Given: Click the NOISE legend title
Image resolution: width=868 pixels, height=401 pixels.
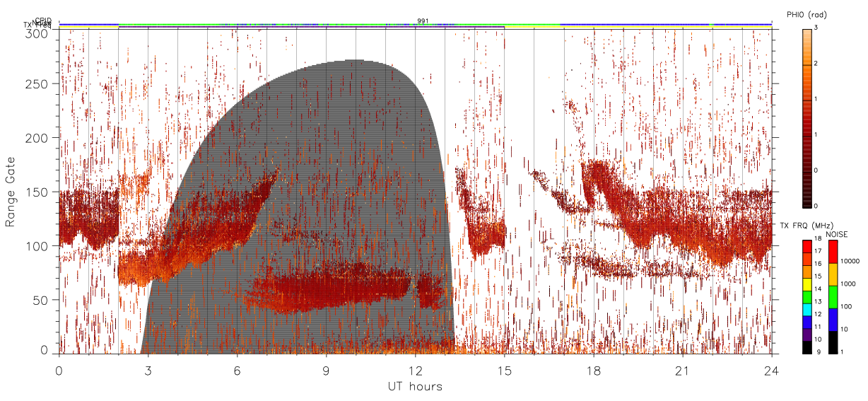Looking at the screenshot, I should pyautogui.click(x=837, y=234).
